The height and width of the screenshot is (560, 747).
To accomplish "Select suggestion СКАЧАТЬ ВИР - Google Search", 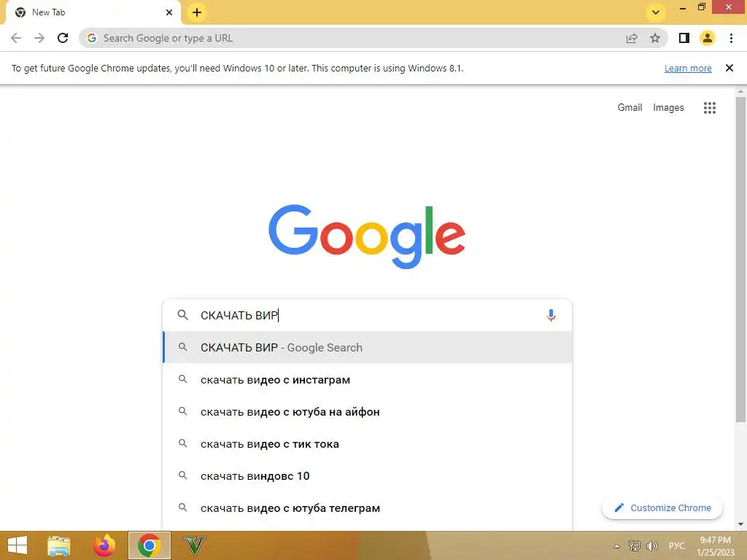I will click(367, 348).
